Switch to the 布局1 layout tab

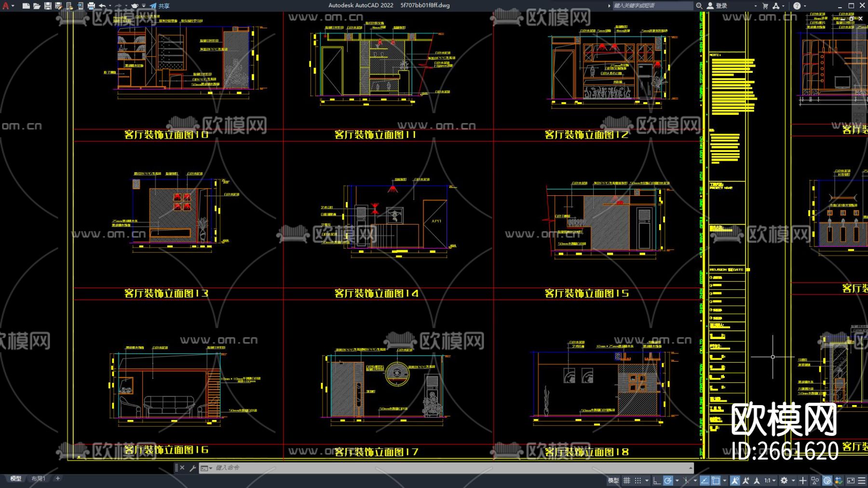tap(38, 478)
